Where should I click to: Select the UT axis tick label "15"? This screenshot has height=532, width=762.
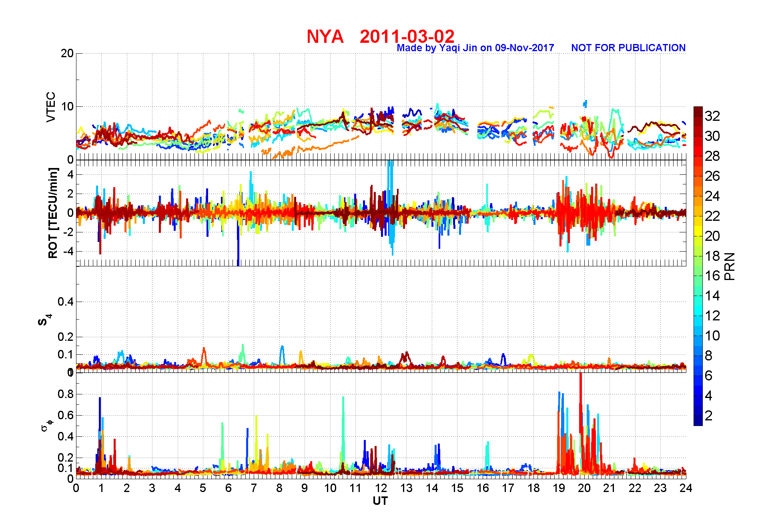(457, 488)
